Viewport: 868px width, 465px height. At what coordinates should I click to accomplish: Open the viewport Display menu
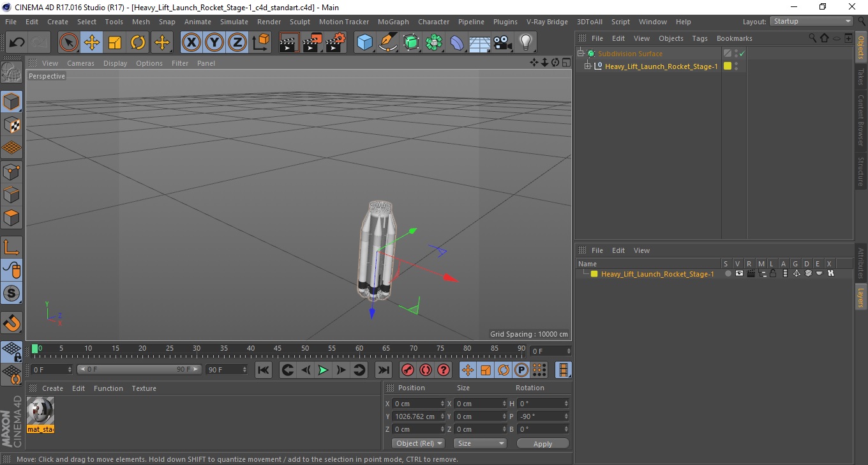click(115, 63)
